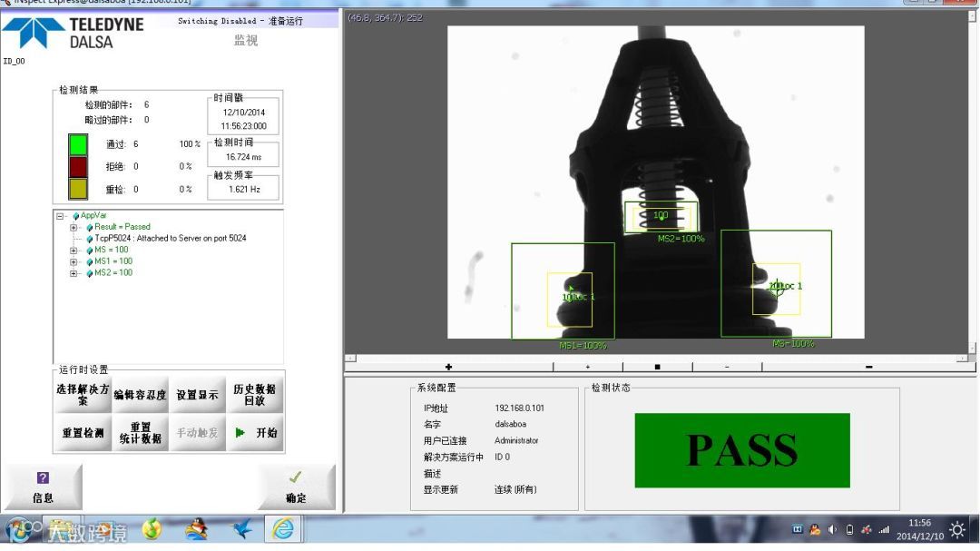Open the QQ penguin taskbar icon

click(x=196, y=530)
